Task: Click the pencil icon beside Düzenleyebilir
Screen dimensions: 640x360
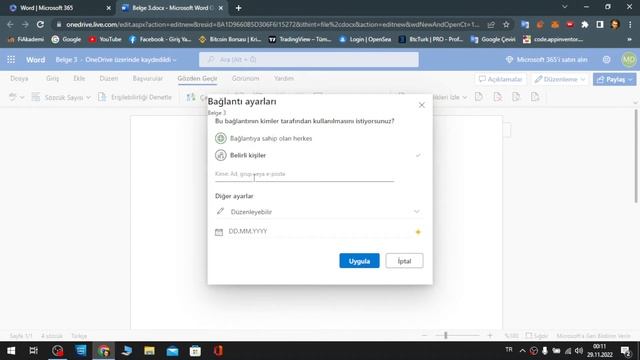Action: (x=220, y=211)
